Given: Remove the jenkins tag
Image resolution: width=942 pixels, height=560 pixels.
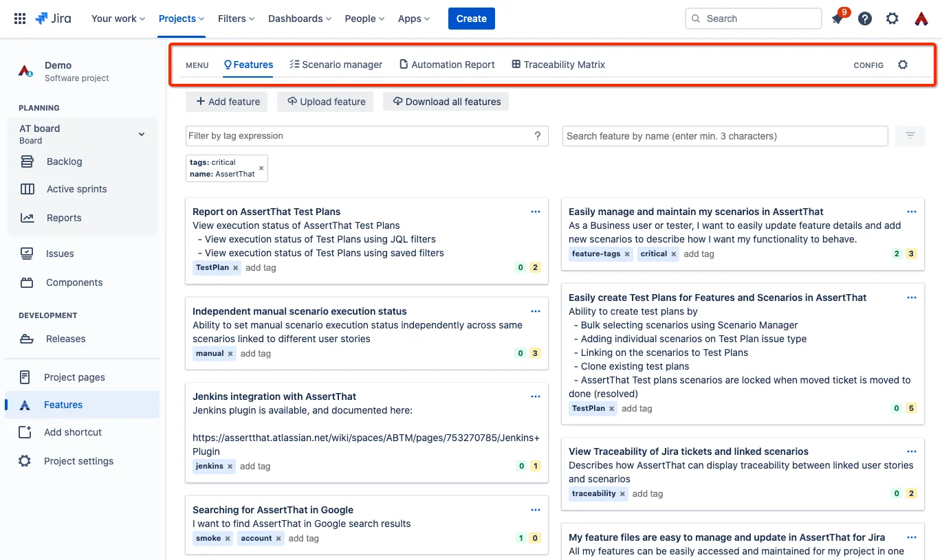Looking at the screenshot, I should [x=230, y=467].
